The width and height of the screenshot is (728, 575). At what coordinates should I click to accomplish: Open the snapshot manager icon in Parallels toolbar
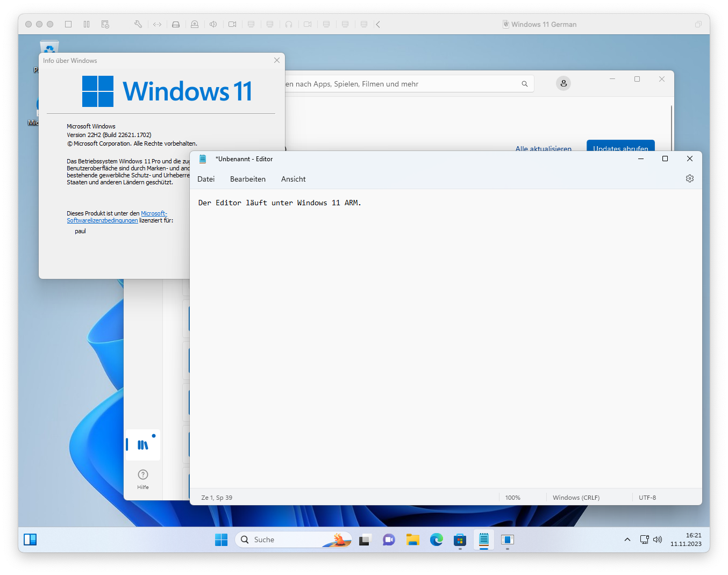105,24
